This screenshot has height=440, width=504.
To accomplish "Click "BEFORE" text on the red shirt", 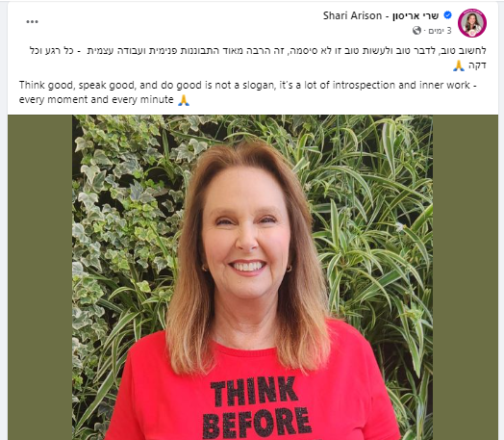I will pyautogui.click(x=257, y=423).
